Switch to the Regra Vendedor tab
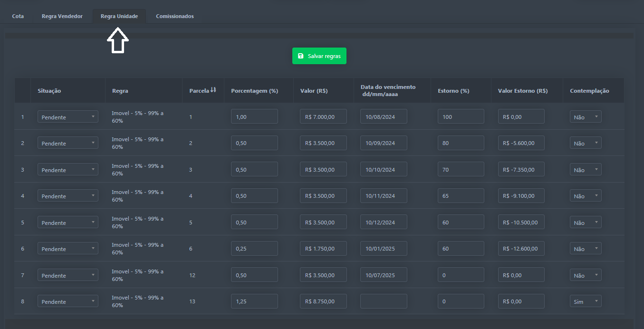 pos(62,16)
